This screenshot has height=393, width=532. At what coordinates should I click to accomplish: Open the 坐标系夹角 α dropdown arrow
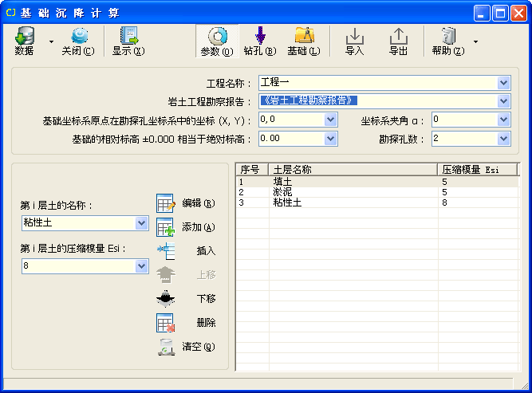[x=503, y=120]
